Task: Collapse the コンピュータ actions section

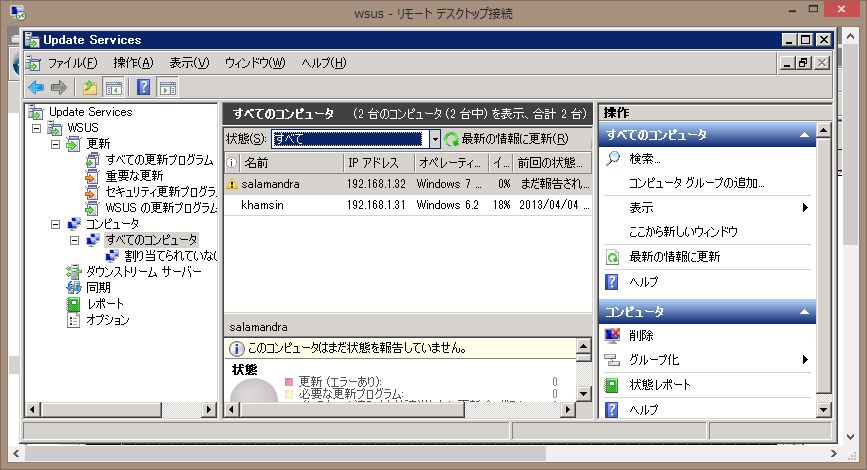Action: pyautogui.click(x=805, y=312)
